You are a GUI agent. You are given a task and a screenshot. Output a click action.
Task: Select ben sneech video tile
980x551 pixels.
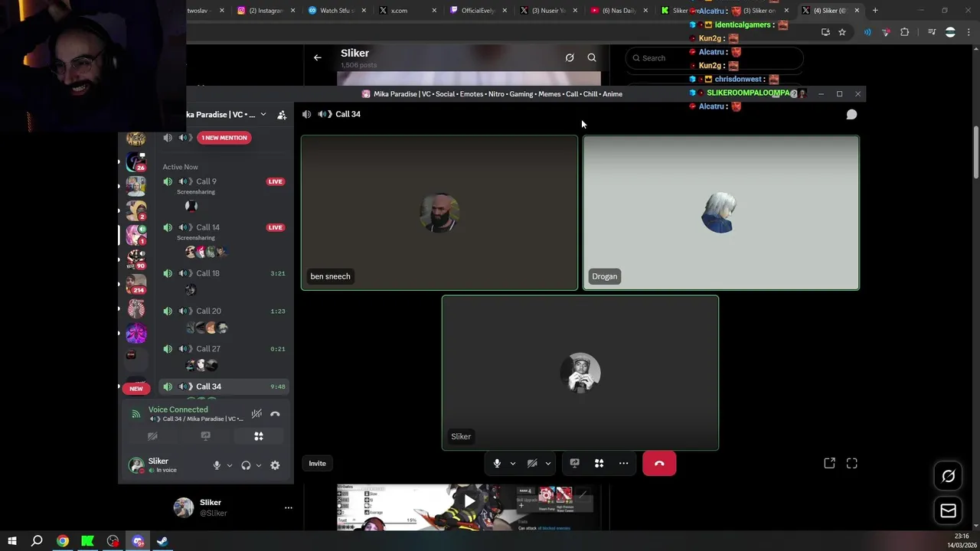[x=439, y=213]
